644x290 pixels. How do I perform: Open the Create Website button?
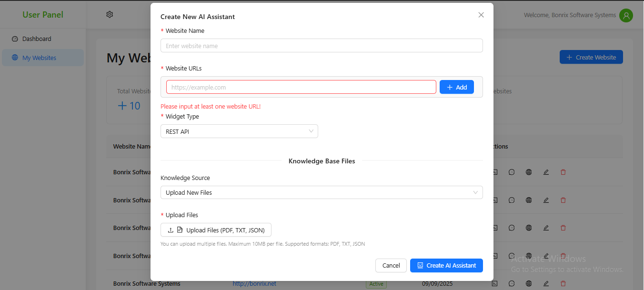click(591, 57)
